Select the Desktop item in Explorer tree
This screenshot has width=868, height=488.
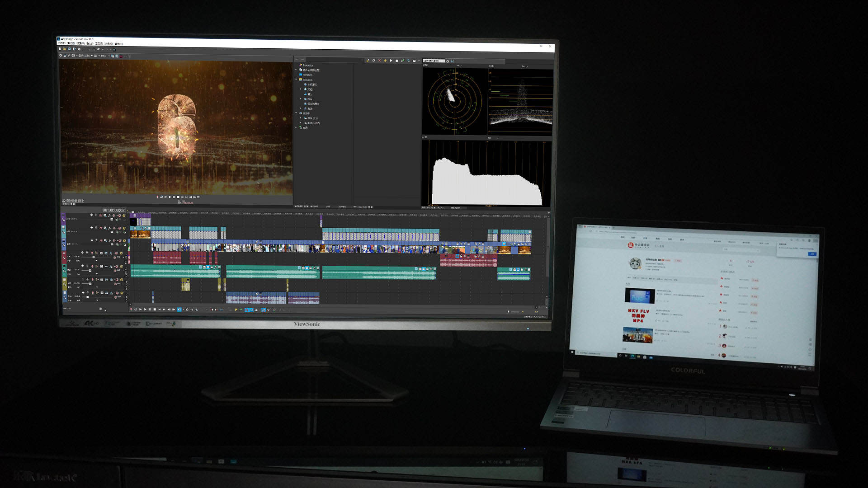pos(307,75)
